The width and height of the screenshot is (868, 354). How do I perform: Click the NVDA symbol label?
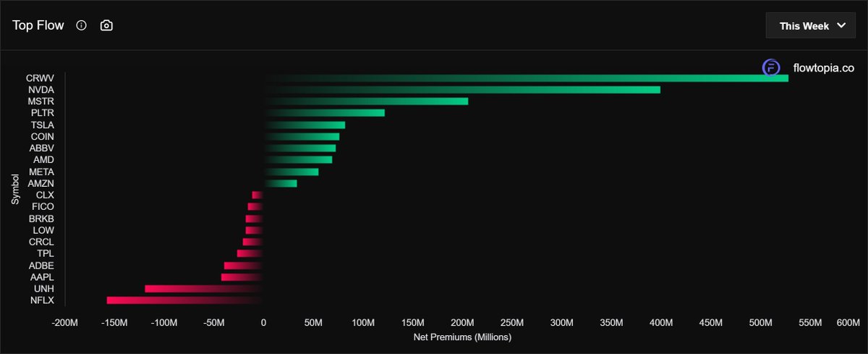tap(41, 90)
